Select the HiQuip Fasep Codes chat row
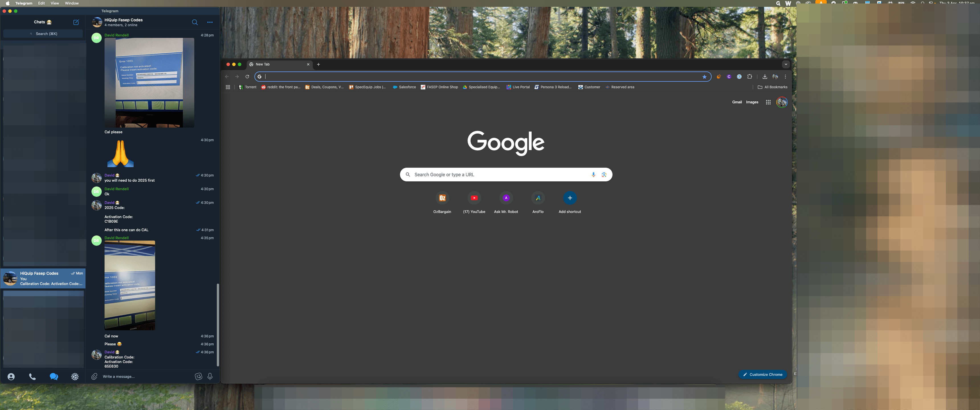Image resolution: width=980 pixels, height=410 pixels. 43,278
